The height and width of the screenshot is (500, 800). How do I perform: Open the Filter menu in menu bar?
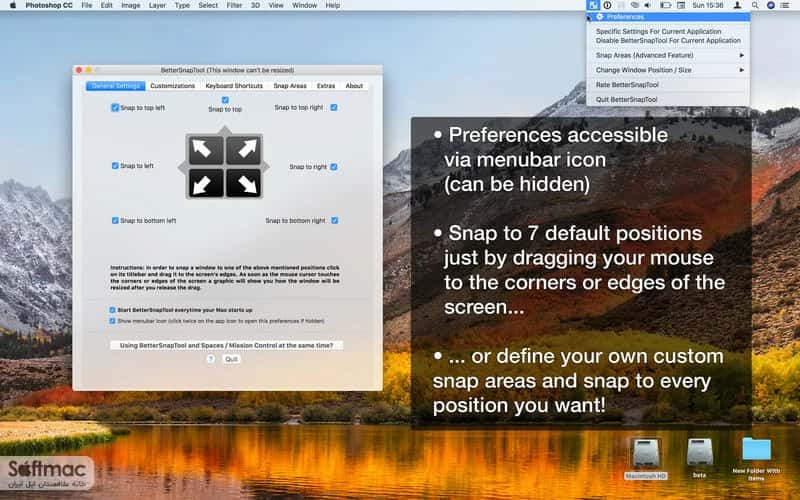pos(234,5)
